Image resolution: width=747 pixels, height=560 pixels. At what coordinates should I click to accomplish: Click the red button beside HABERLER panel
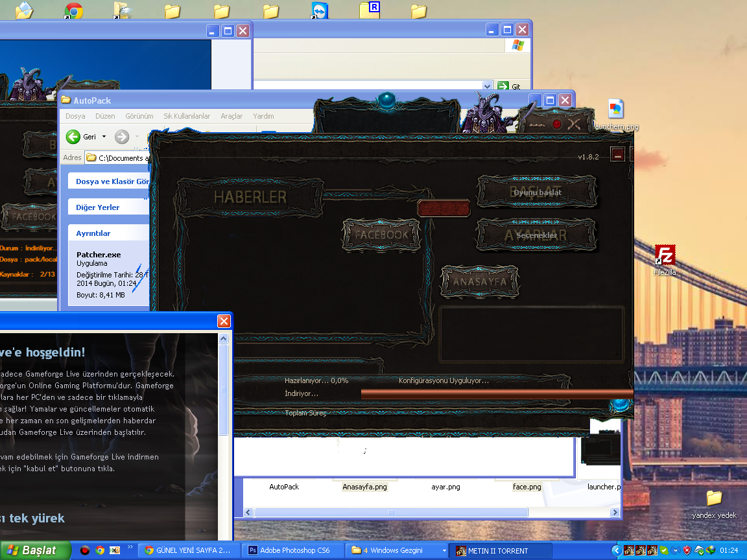click(444, 207)
